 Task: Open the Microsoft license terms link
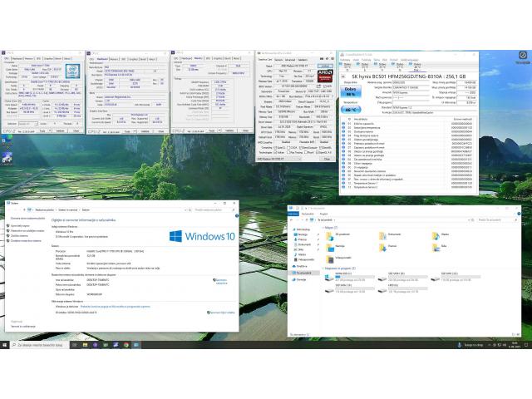tap(115, 307)
